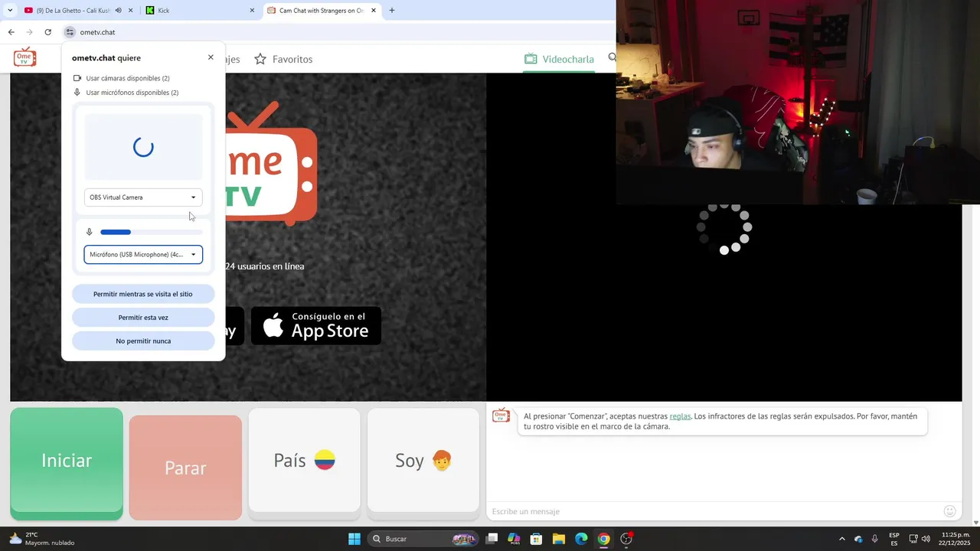Close the Cam Chat with Strangers tab
980x551 pixels.
tap(374, 11)
